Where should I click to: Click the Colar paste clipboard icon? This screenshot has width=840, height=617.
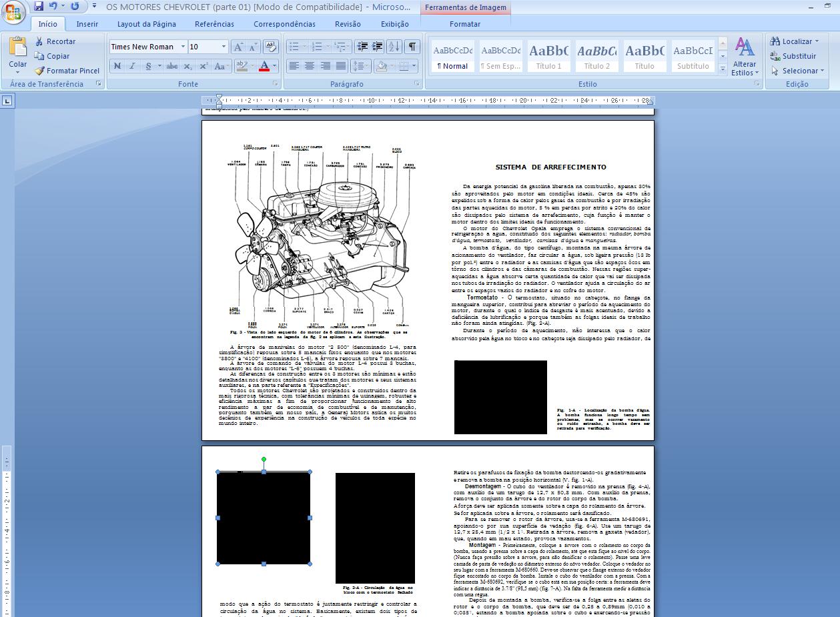[18, 47]
